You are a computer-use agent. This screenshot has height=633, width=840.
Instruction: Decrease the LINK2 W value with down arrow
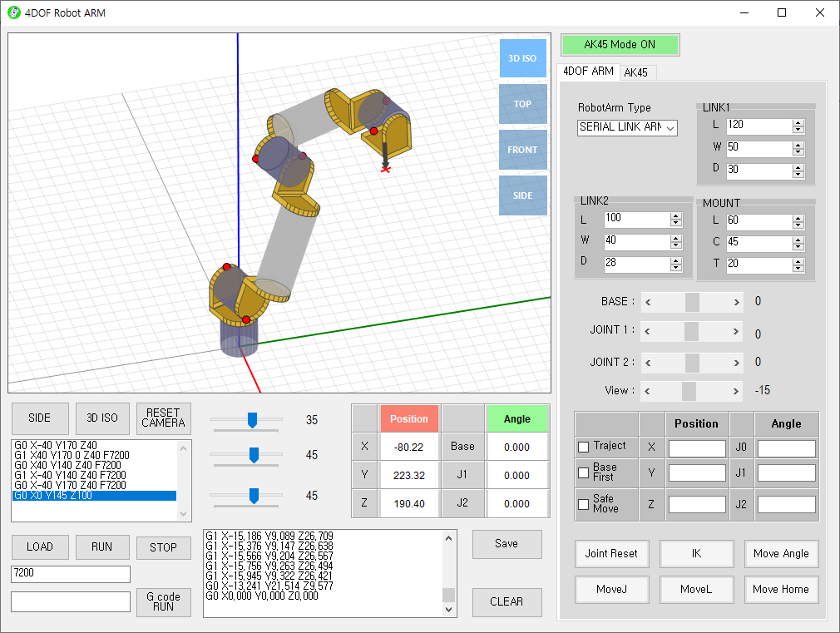676,246
